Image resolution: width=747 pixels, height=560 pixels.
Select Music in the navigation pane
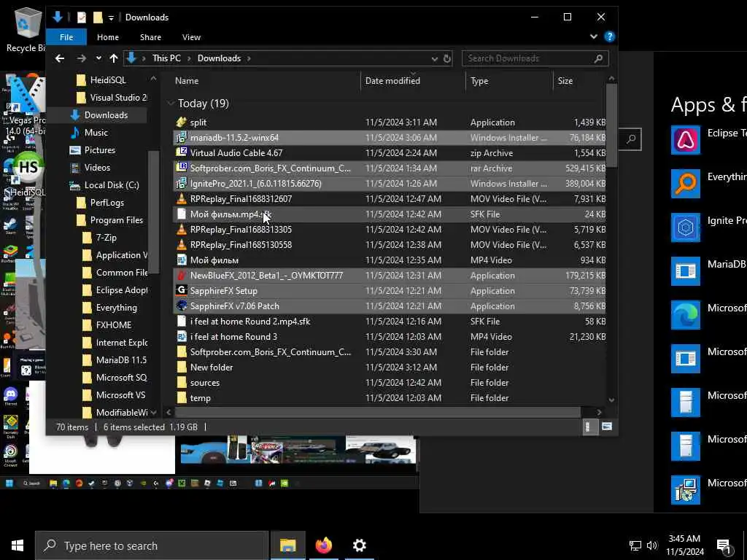point(96,133)
